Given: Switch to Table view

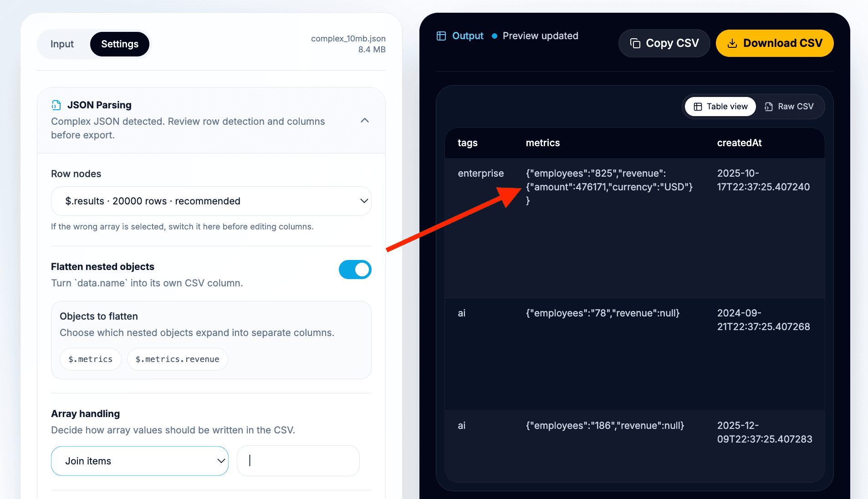Looking at the screenshot, I should point(720,107).
